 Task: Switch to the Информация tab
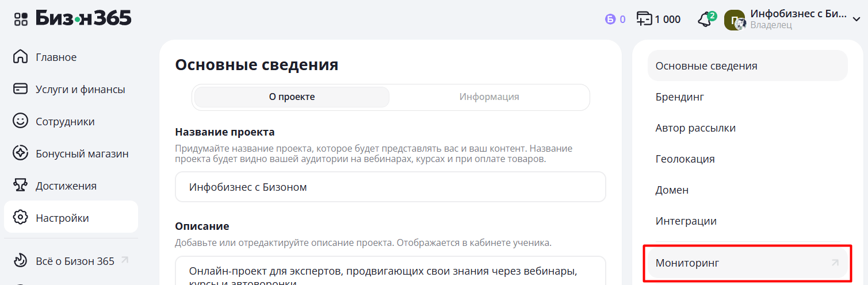point(489,97)
